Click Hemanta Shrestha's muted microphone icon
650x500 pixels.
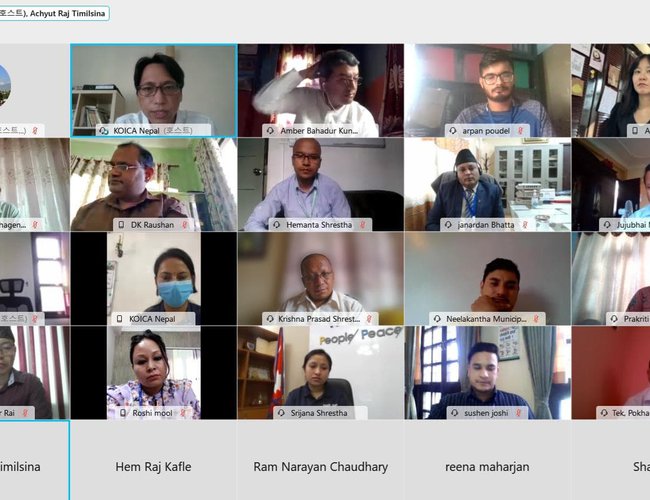362,225
